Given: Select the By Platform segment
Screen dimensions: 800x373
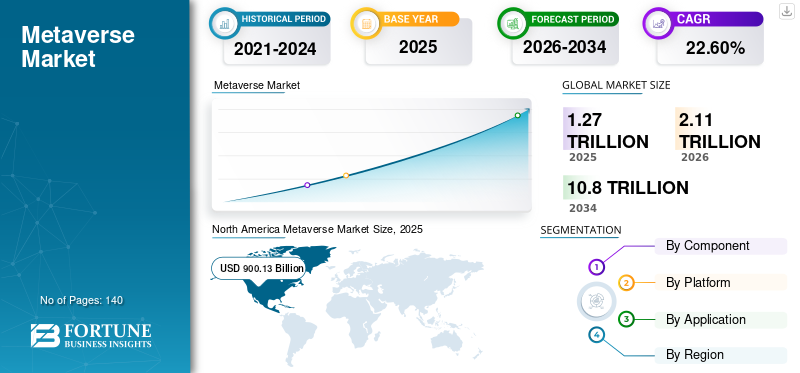Looking at the screenshot, I should (720, 283).
